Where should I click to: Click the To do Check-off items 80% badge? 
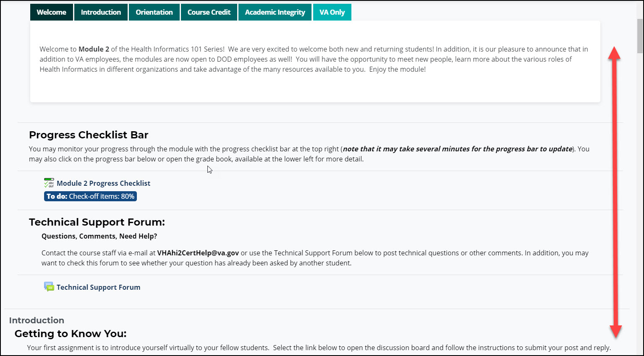pos(90,196)
